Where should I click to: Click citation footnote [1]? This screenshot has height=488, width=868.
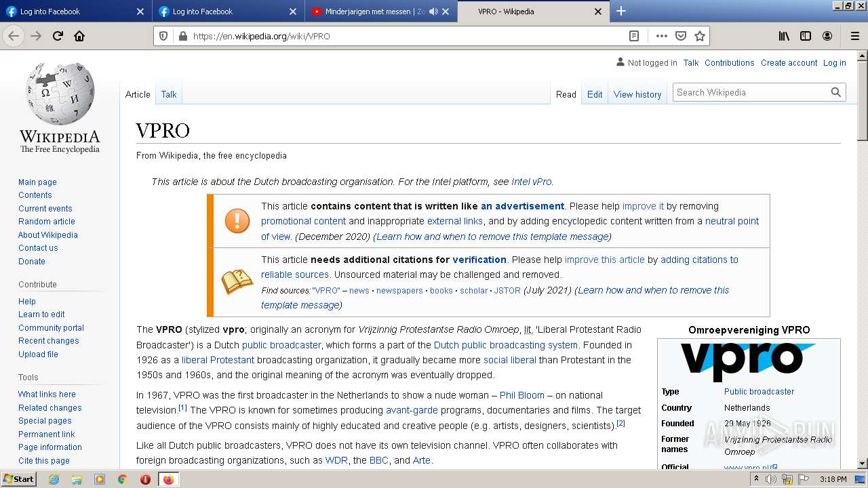point(182,408)
